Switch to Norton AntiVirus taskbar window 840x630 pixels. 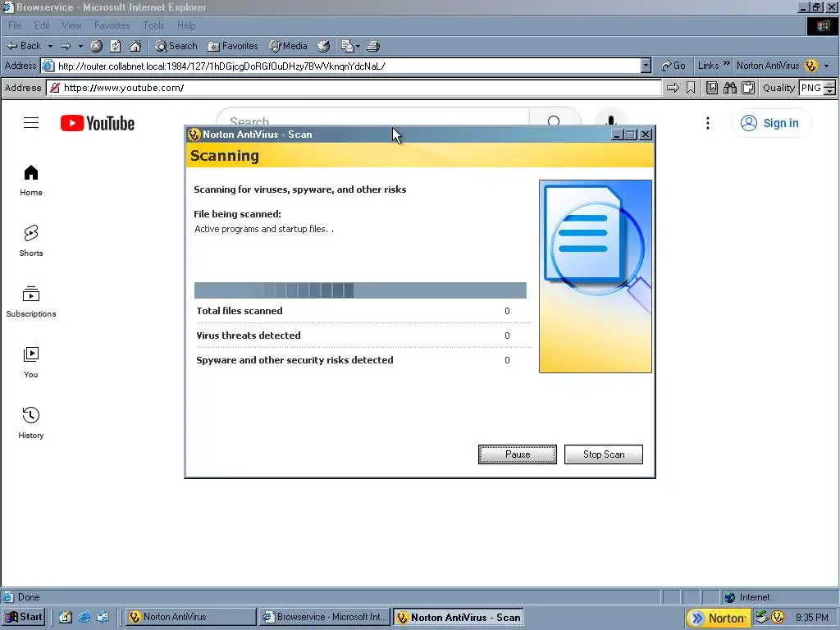coord(190,617)
